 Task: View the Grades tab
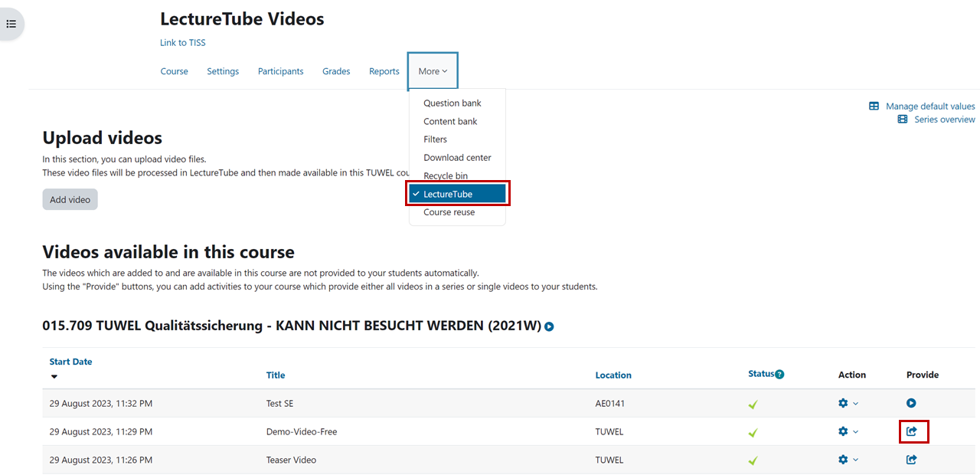coord(336,71)
